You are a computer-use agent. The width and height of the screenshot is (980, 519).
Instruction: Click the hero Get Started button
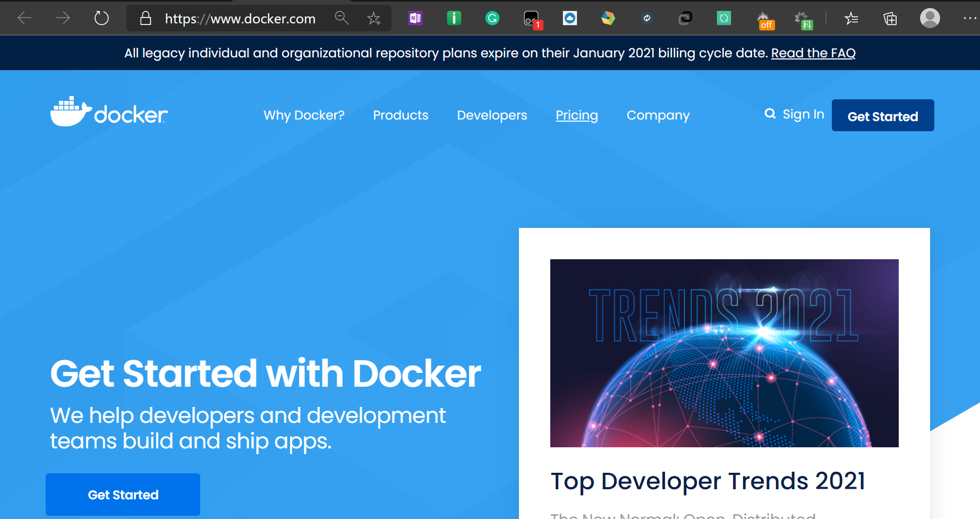[x=123, y=495]
